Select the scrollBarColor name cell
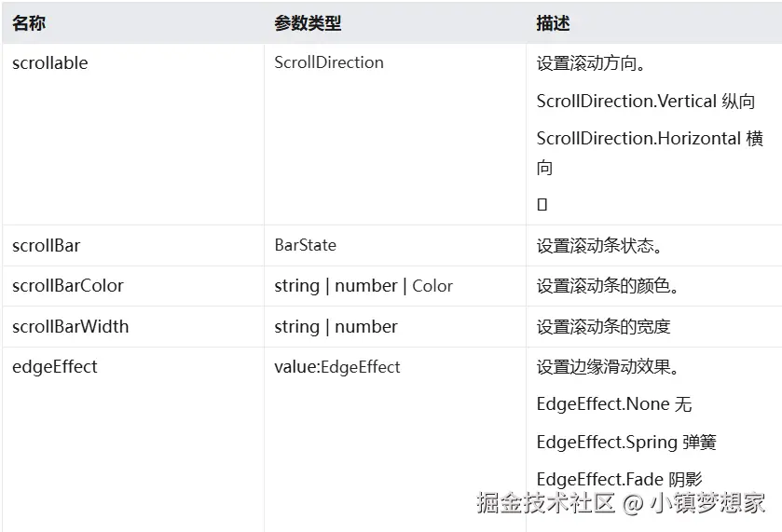 pyautogui.click(x=68, y=286)
